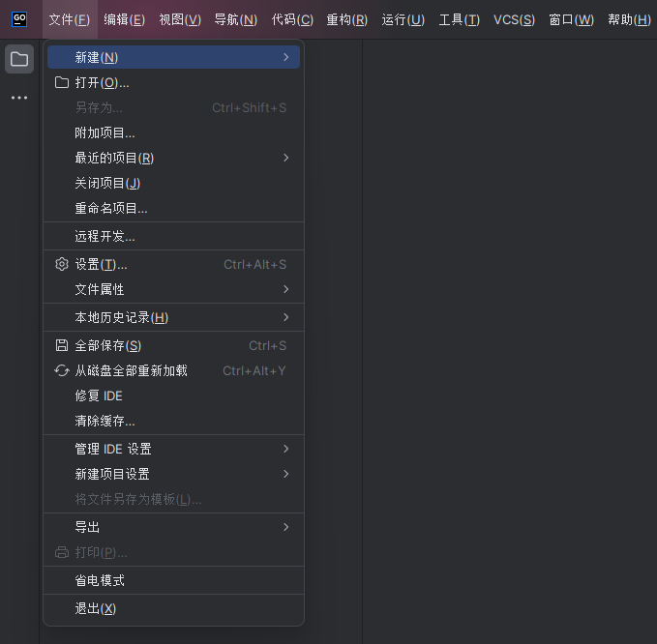The width and height of the screenshot is (657, 644).
Task: Select 远程开发... menu entry
Action: pos(173,236)
